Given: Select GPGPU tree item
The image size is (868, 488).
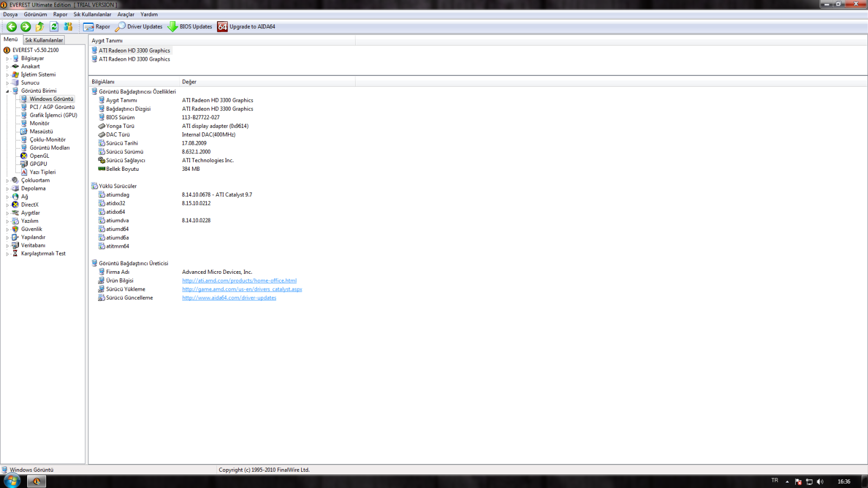Looking at the screenshot, I should click(38, 164).
